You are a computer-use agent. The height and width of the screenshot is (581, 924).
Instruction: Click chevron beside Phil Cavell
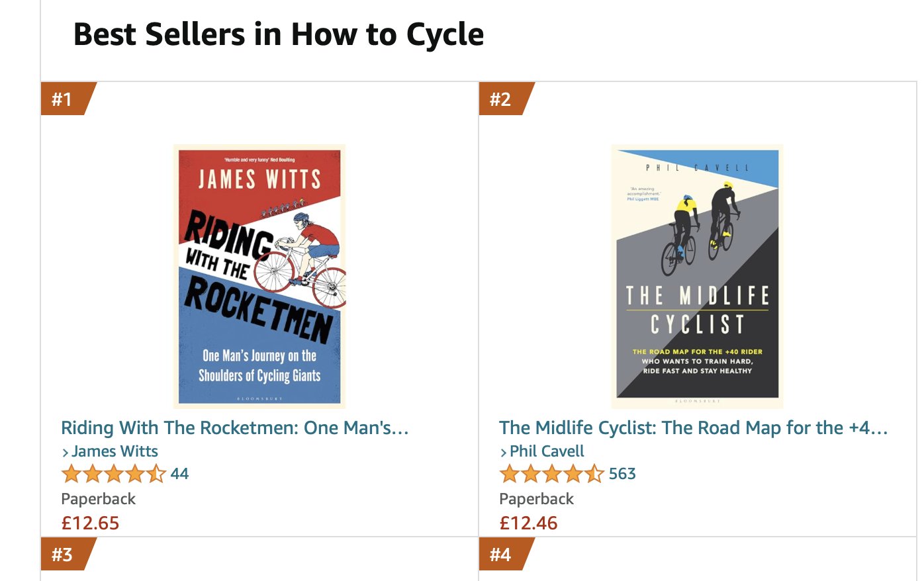(504, 453)
